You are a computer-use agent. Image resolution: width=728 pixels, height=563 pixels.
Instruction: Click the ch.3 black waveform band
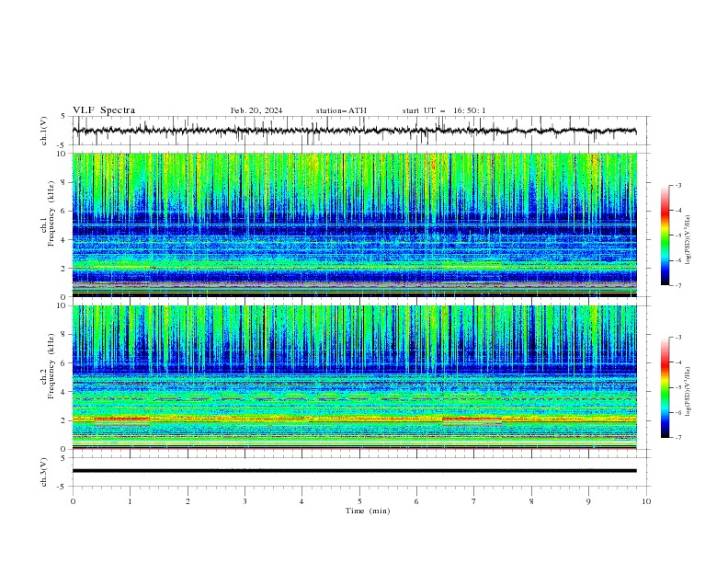point(354,471)
